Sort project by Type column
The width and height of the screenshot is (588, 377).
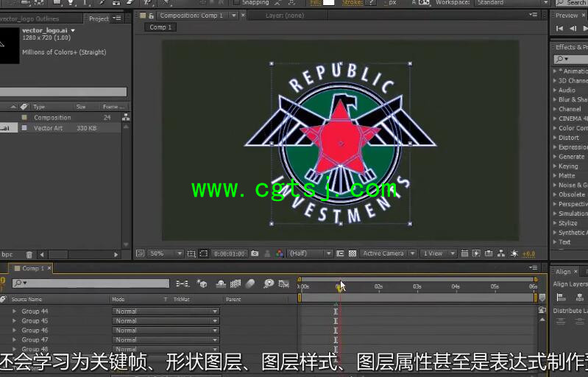coord(39,107)
